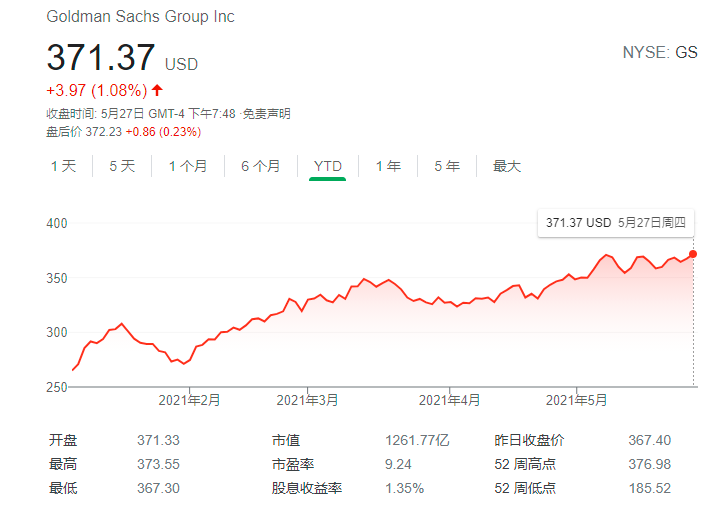Click the 52 周低点 label
724x508 pixels.
coord(525,488)
